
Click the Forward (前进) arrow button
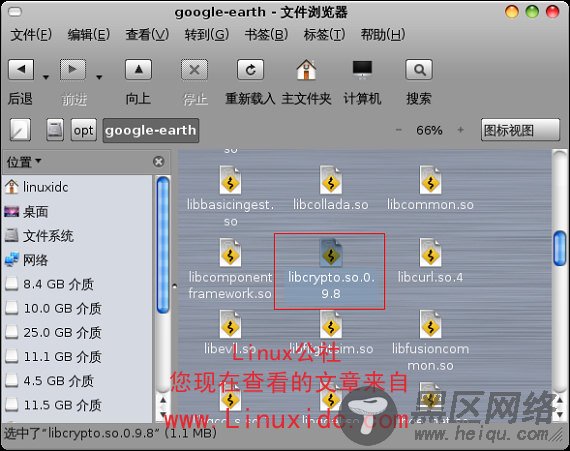73,69
